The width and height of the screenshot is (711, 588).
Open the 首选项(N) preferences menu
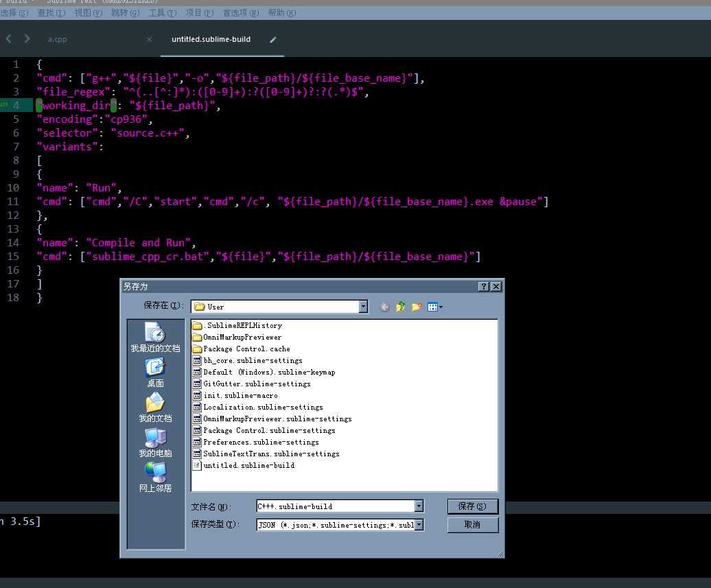[x=241, y=13]
